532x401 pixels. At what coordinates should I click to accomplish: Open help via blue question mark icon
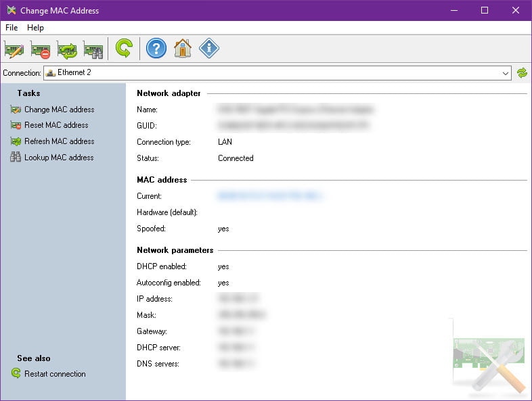click(156, 49)
